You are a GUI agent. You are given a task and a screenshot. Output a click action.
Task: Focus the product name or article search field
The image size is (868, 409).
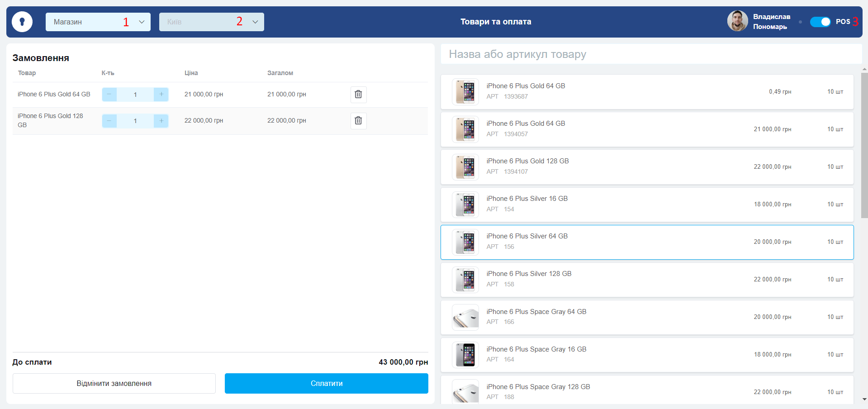coord(651,54)
